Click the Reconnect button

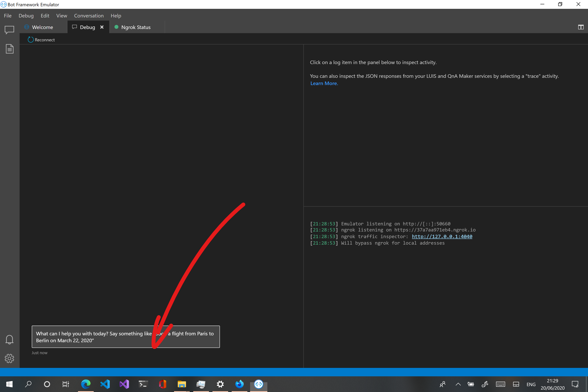point(41,40)
